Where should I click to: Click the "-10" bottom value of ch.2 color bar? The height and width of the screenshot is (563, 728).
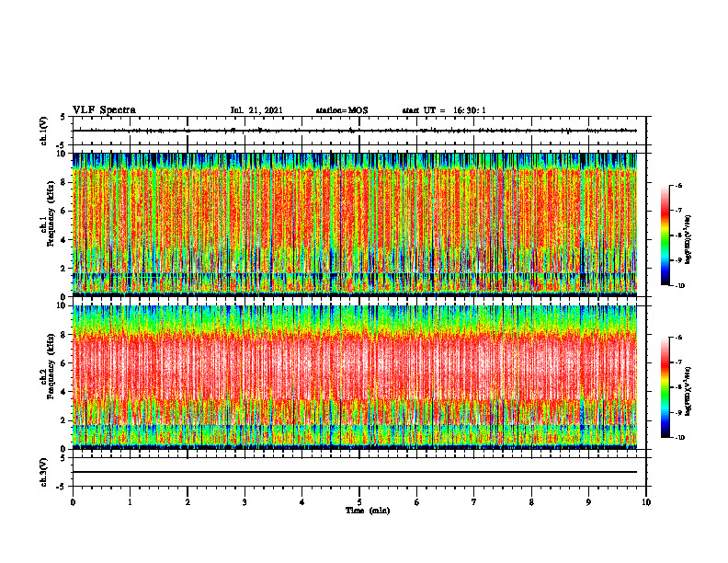click(679, 438)
